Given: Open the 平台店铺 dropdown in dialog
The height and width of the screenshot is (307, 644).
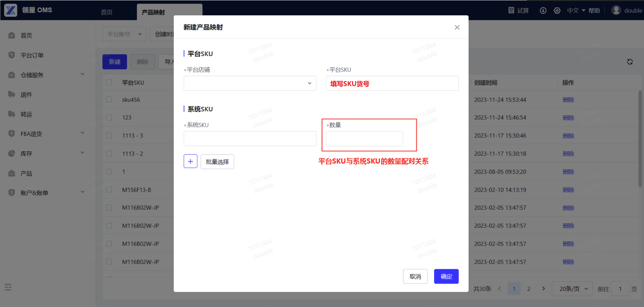Looking at the screenshot, I should pos(250,83).
